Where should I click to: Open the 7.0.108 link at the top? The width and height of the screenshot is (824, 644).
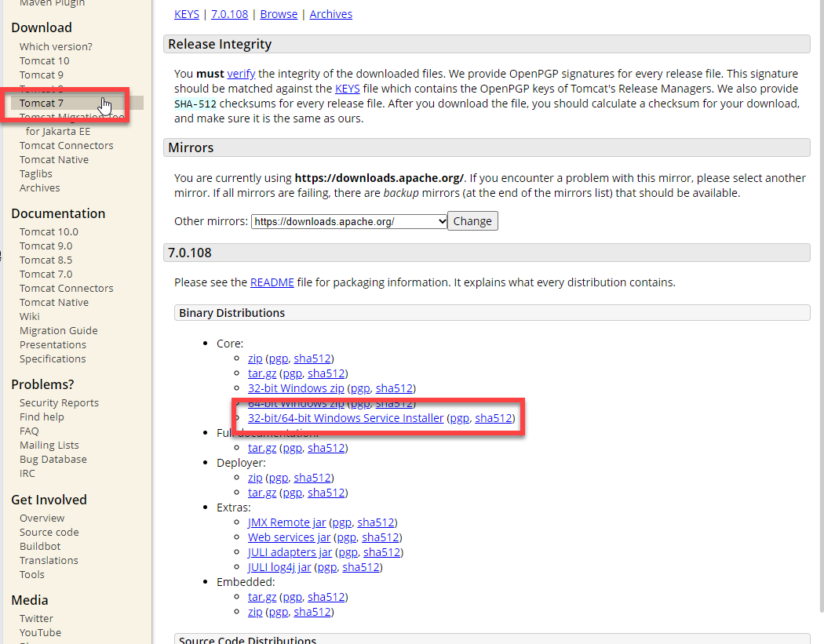pos(229,14)
